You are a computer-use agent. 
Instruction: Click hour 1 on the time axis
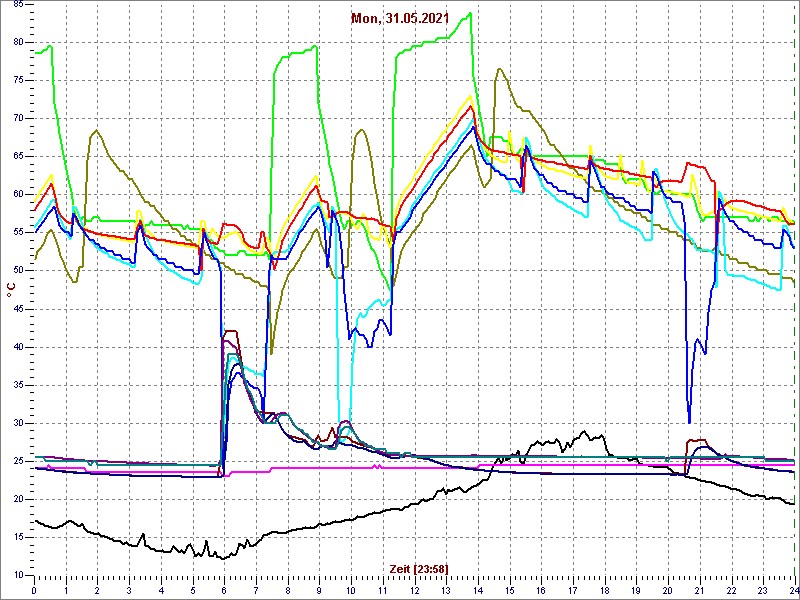pos(66,589)
